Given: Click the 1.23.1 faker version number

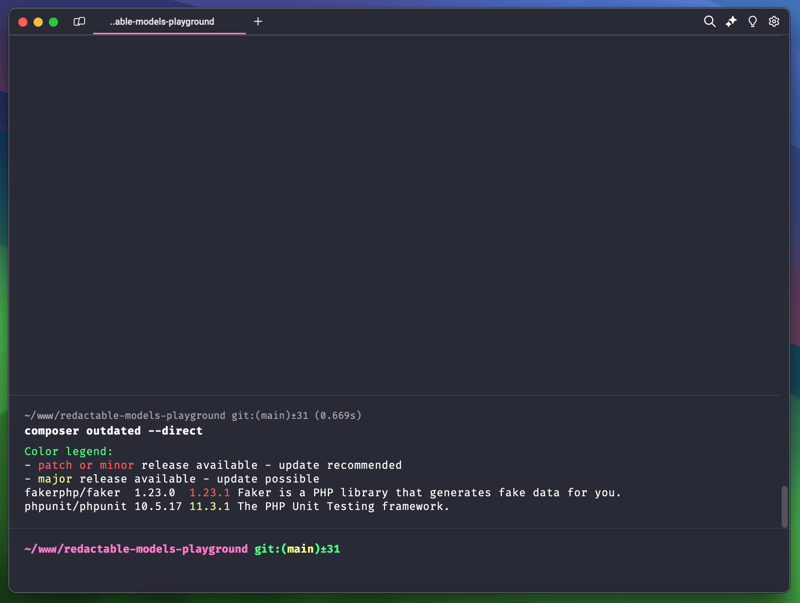Looking at the screenshot, I should (209, 492).
